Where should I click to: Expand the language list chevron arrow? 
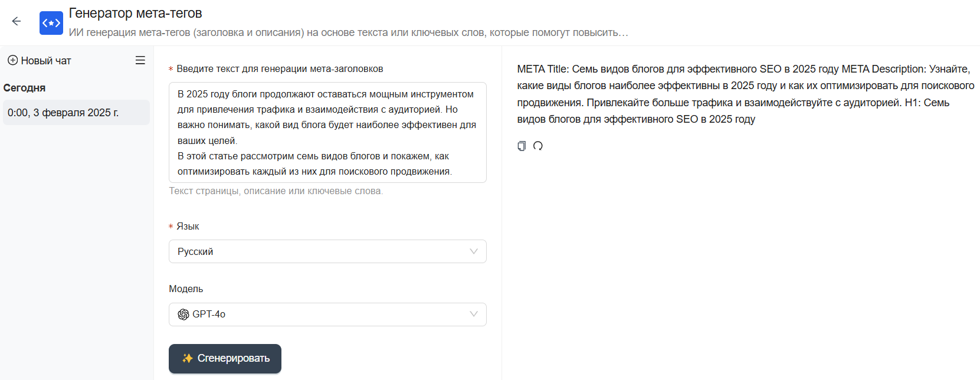pos(474,251)
